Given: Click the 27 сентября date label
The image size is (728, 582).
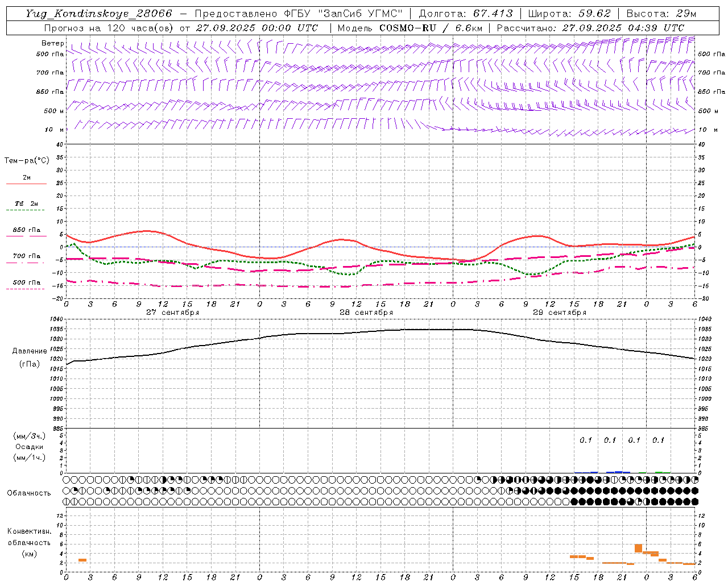Looking at the screenshot, I should click(x=172, y=313).
